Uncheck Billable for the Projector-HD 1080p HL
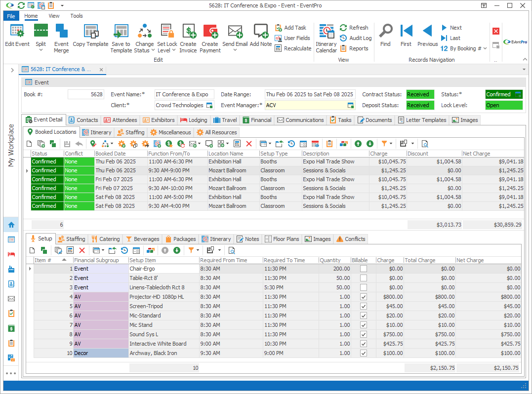 click(364, 296)
